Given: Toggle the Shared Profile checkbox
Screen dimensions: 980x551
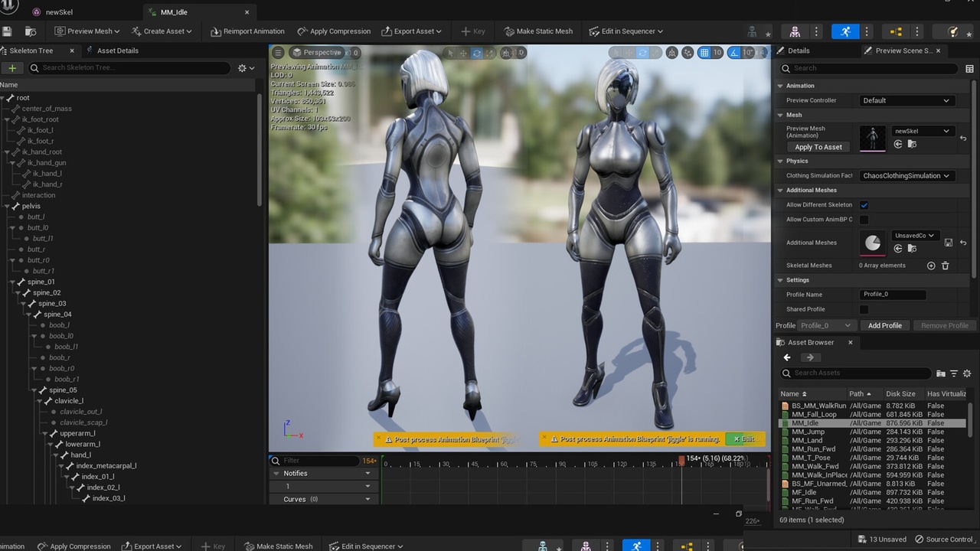Looking at the screenshot, I should 864,309.
